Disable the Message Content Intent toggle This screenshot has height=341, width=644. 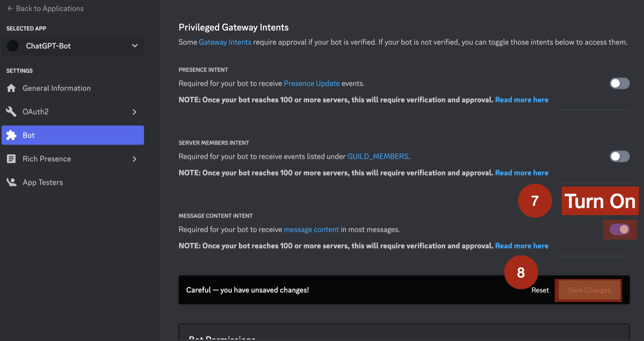[x=620, y=229]
